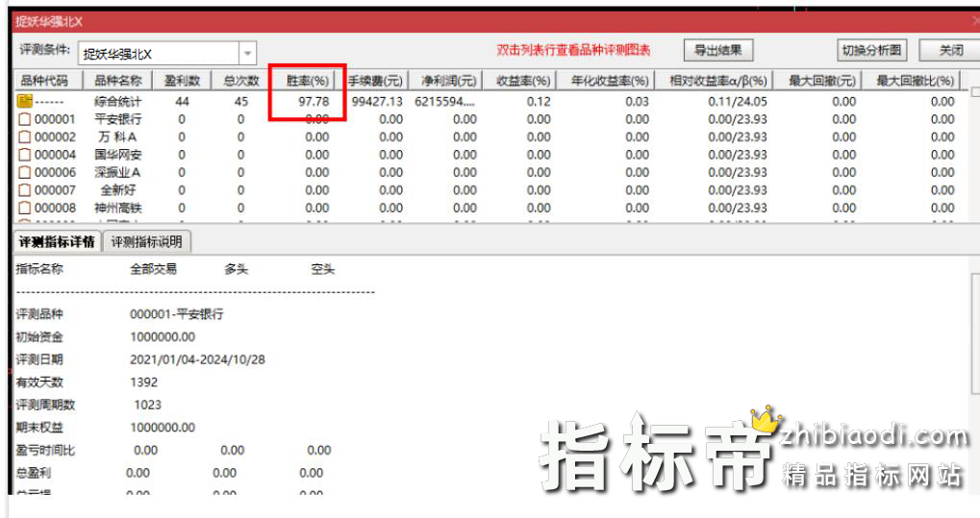Click the 总次数 value 45
This screenshot has width=980, height=518.
point(241,101)
